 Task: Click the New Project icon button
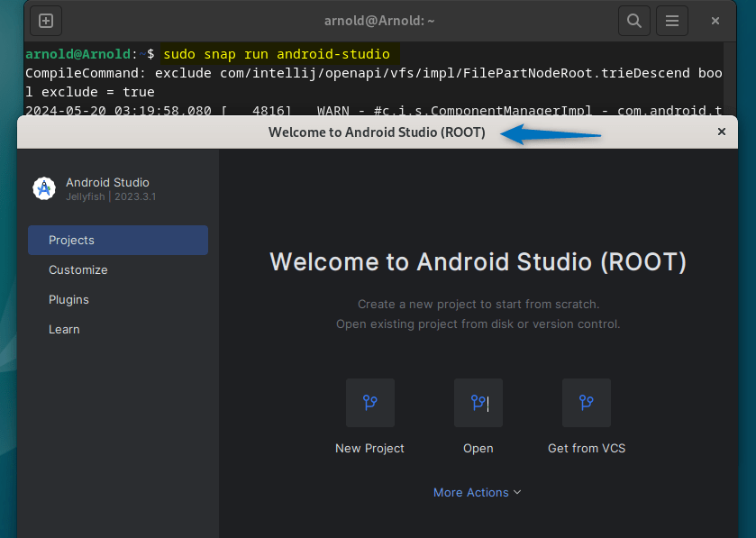click(369, 403)
